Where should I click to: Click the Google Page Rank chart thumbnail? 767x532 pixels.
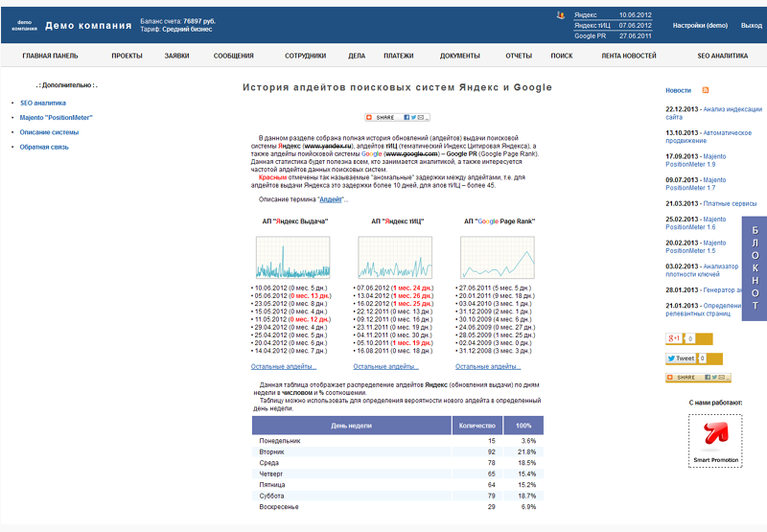pyautogui.click(x=497, y=256)
